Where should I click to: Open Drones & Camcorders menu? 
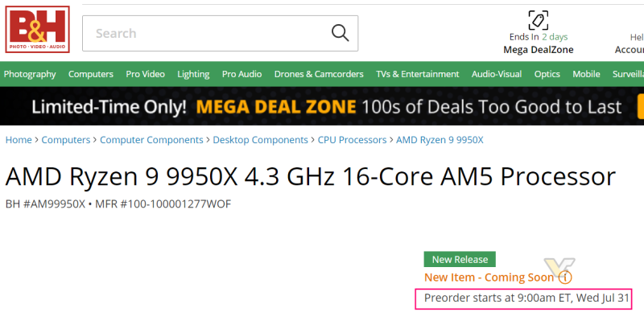pos(319,74)
